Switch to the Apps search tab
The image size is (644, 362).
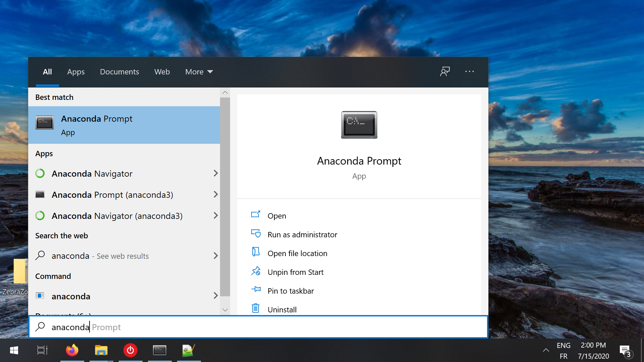pyautogui.click(x=76, y=72)
